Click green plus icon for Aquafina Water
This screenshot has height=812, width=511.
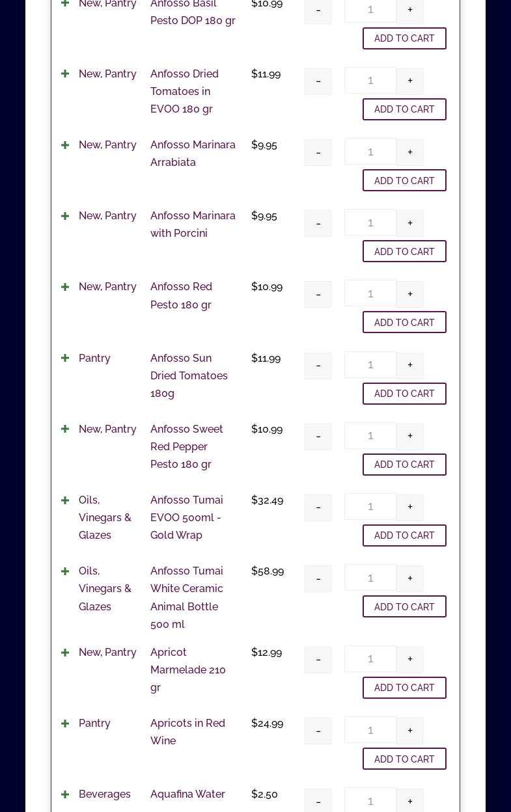[x=65, y=794]
